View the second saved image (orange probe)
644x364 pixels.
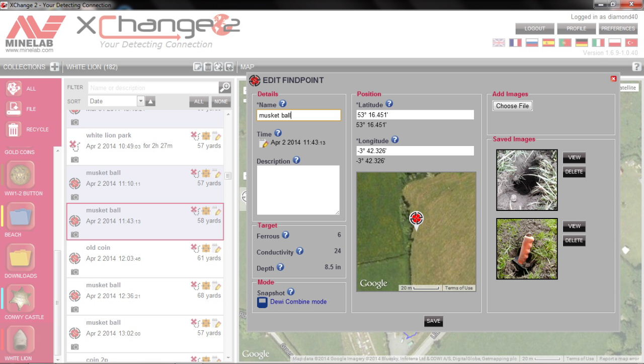coord(574,226)
